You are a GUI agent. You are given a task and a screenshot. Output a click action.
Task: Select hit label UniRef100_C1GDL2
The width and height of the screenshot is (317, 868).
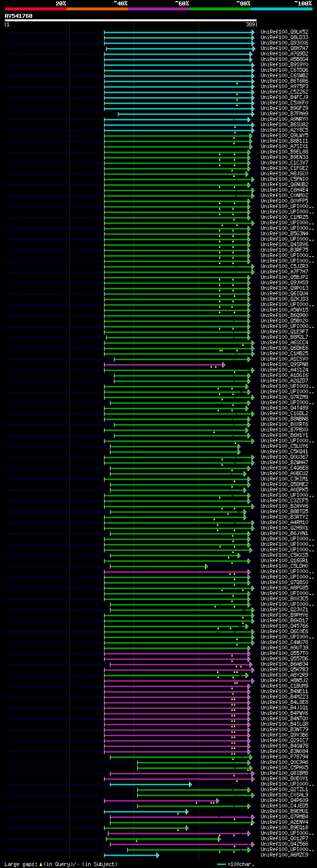284,413
